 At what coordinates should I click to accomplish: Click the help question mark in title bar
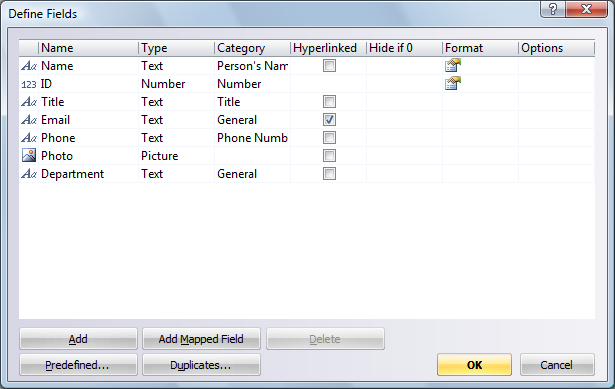click(553, 9)
